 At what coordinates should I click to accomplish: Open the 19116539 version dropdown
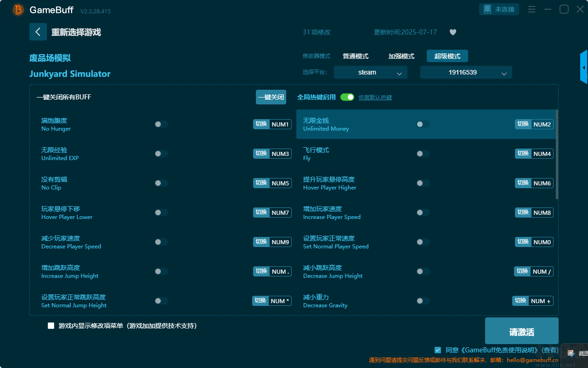[x=466, y=72]
